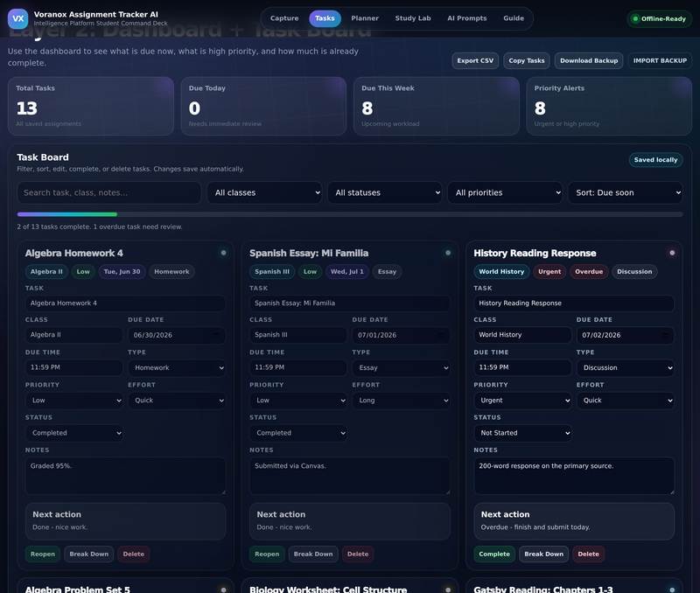Delete the History Reading Response task
The width and height of the screenshot is (700, 593).
click(x=588, y=554)
